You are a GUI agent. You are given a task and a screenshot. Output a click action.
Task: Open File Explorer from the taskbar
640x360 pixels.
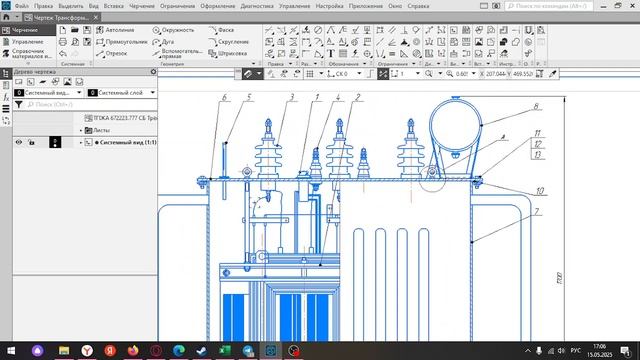(64, 351)
